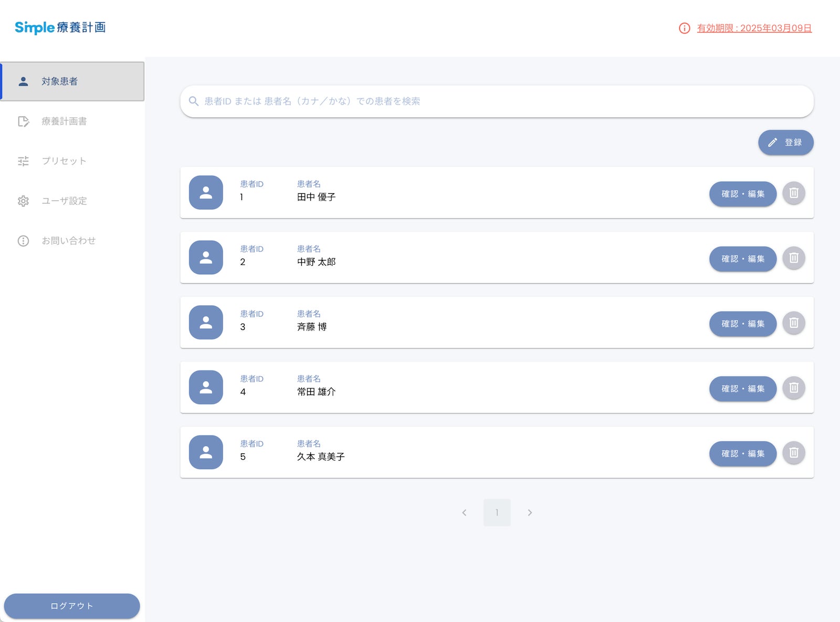Viewport: 840px width, 622px height.
Task: Delete patient 田中 優子 with trash icon
Action: coord(793,193)
